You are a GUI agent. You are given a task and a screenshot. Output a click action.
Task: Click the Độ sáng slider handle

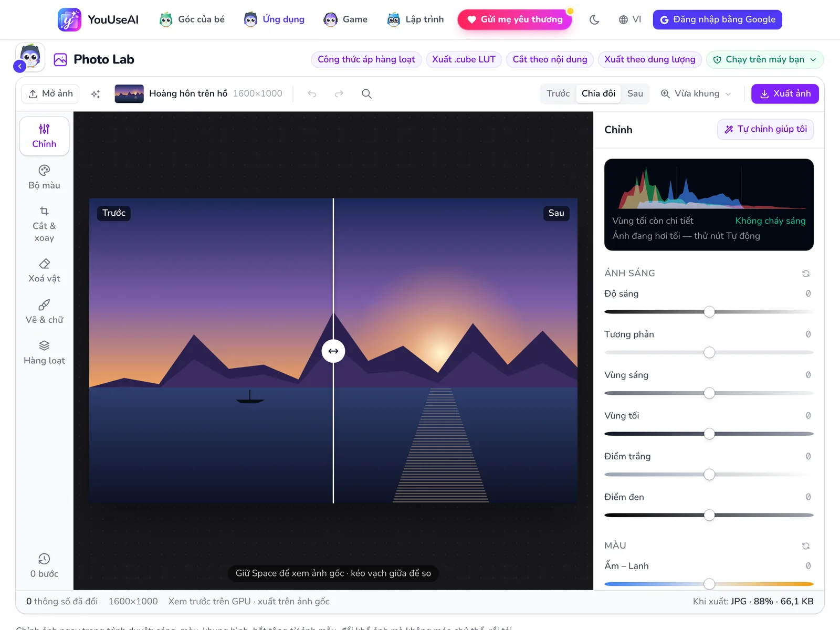[x=709, y=312]
